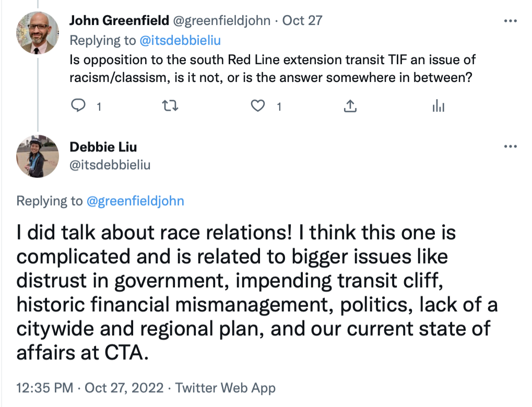Click the Twitter Web App source link
This screenshot has height=407, width=532.
[x=225, y=388]
